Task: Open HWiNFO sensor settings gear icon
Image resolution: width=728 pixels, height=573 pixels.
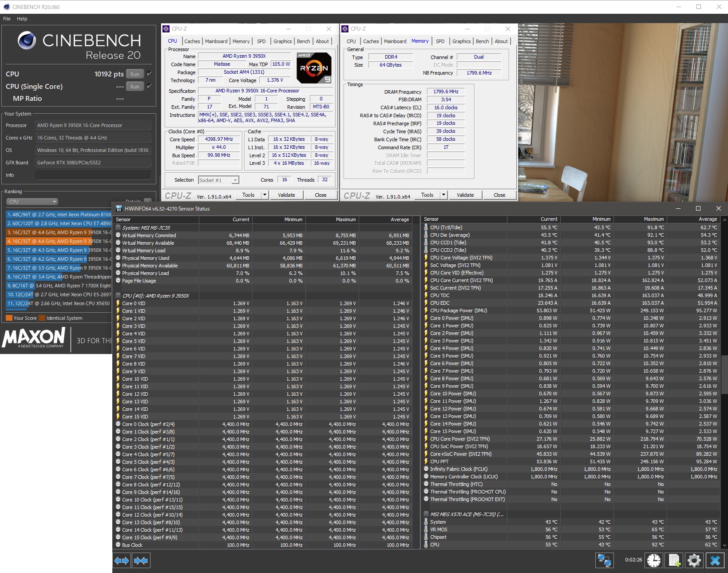Action: (694, 560)
